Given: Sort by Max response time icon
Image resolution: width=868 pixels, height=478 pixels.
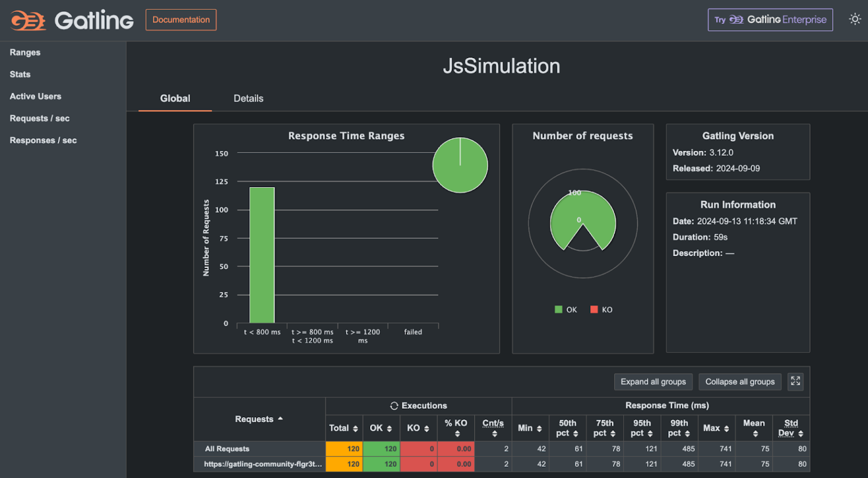Looking at the screenshot, I should click(x=726, y=428).
